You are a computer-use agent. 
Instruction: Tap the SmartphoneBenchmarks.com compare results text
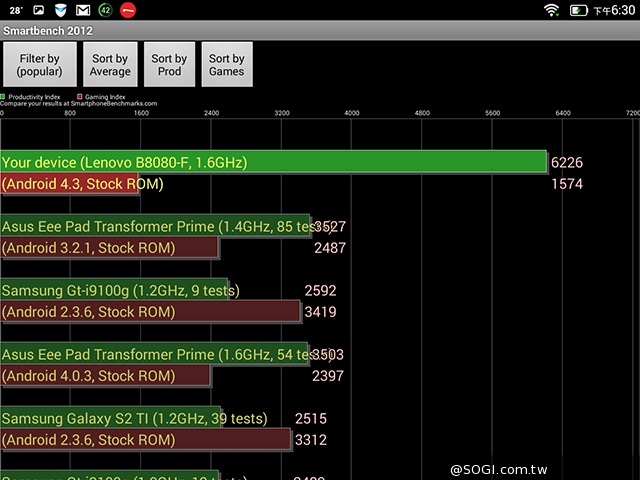click(78, 103)
